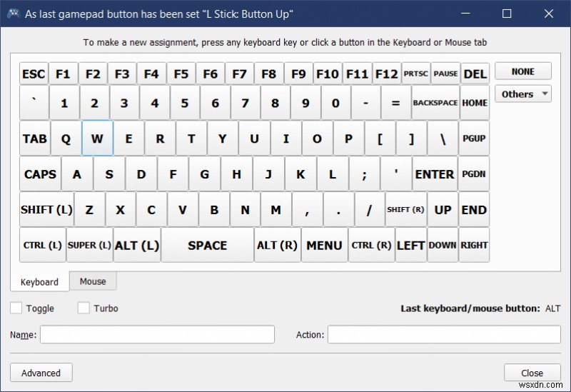Viewport: 571px width, 392px height.
Task: Assign the backtick key
Action: [34, 103]
